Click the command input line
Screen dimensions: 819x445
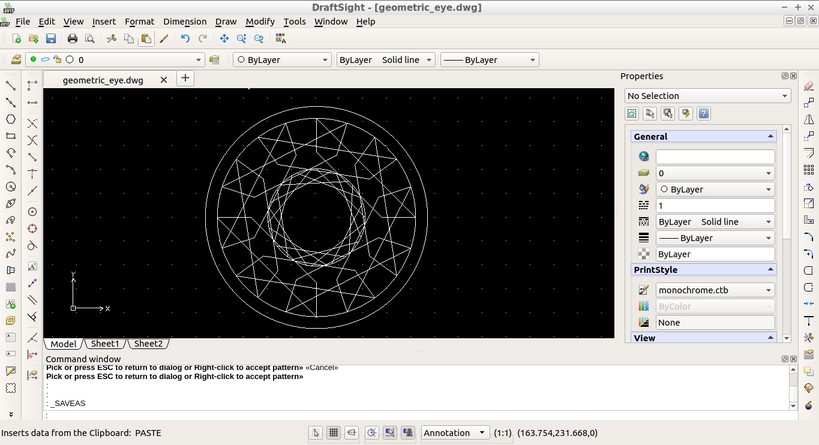[x=418, y=415]
